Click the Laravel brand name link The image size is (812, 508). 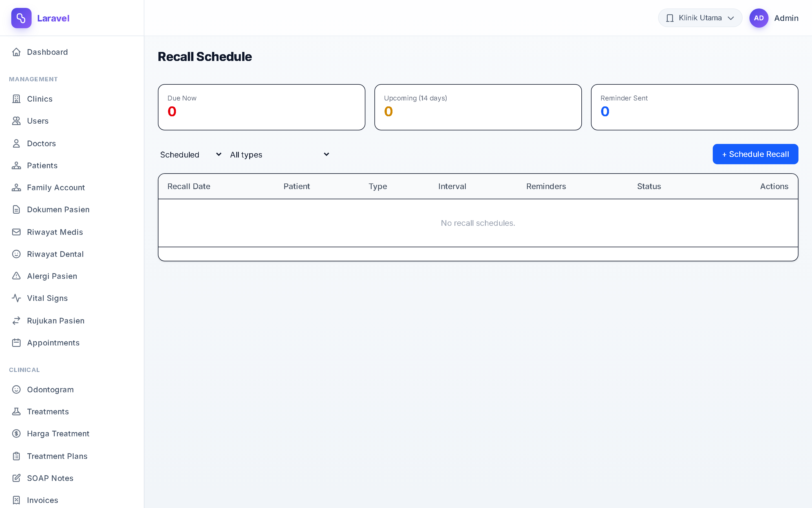click(53, 18)
